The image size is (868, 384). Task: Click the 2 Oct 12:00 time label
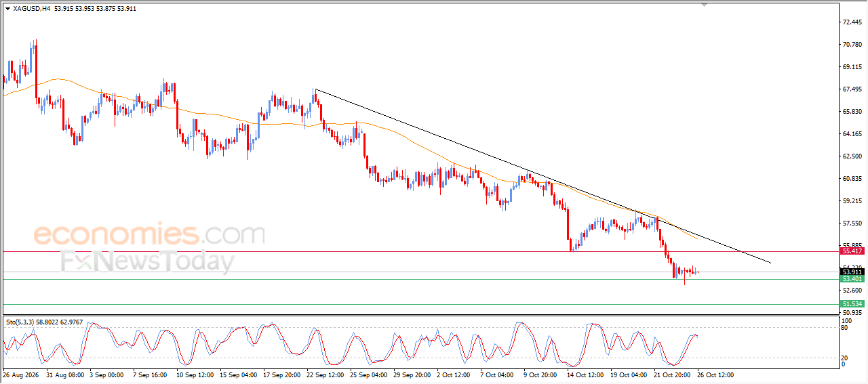pyautogui.click(x=454, y=375)
